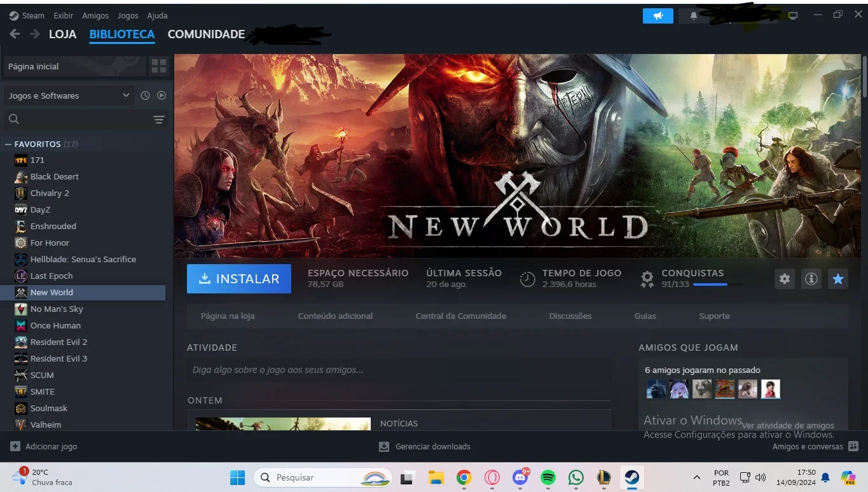Collapse the FAVORITOS category
This screenshot has height=492, width=868.
tap(8, 144)
